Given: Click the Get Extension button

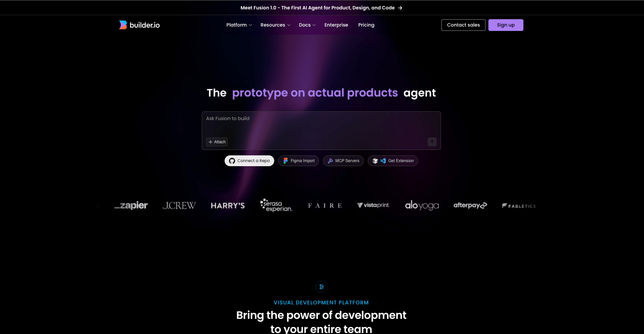Looking at the screenshot, I should click(x=393, y=161).
